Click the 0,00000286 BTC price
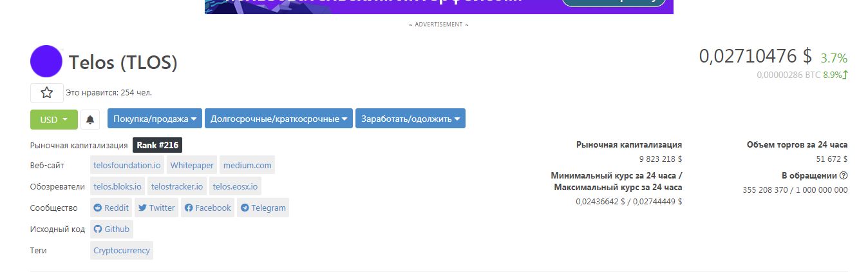 coord(789,75)
